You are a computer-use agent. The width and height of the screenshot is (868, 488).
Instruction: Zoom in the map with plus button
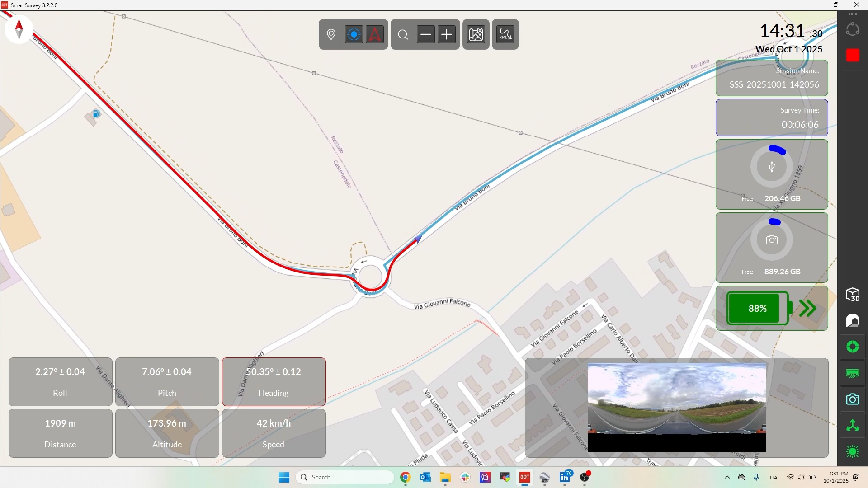tap(447, 35)
